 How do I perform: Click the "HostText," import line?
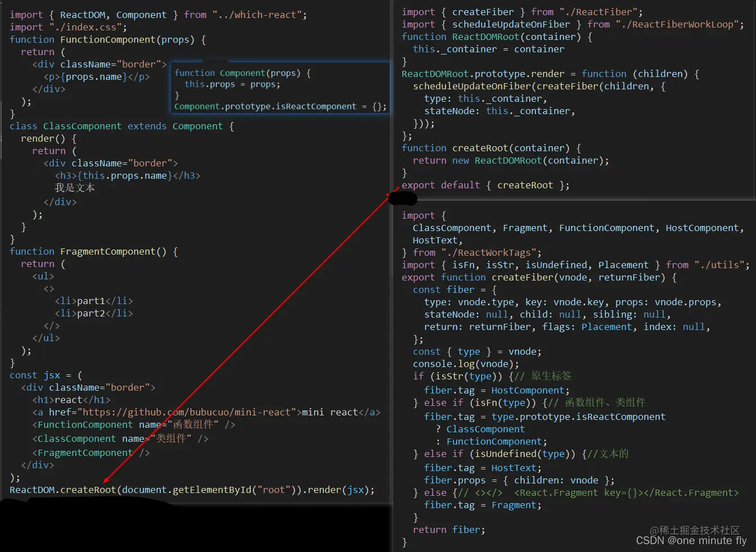[438, 240]
